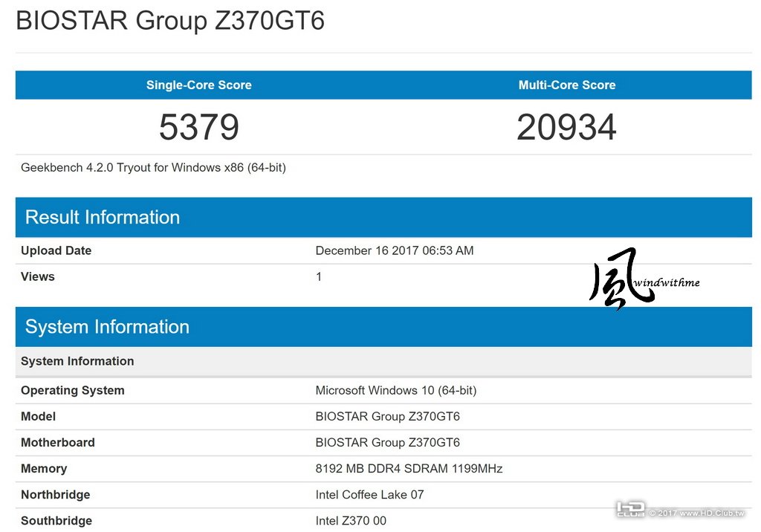761x532 pixels.
Task: Select the Model value 'BIOSTAR Group Z370GT6'
Action: (387, 417)
